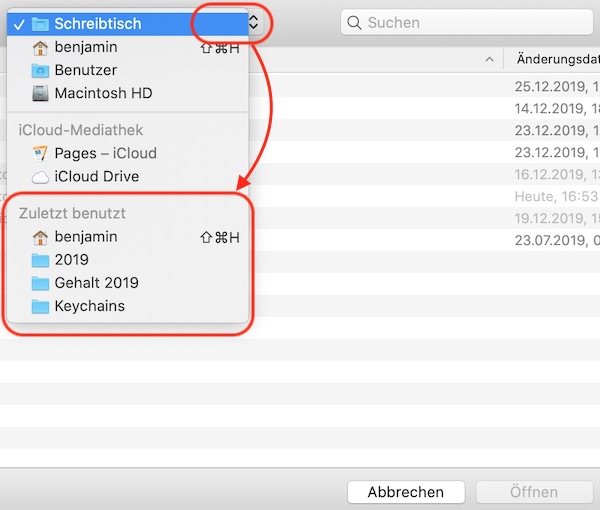The image size is (600, 510).
Task: Toggle location popup with up-down arrows
Action: 253,22
